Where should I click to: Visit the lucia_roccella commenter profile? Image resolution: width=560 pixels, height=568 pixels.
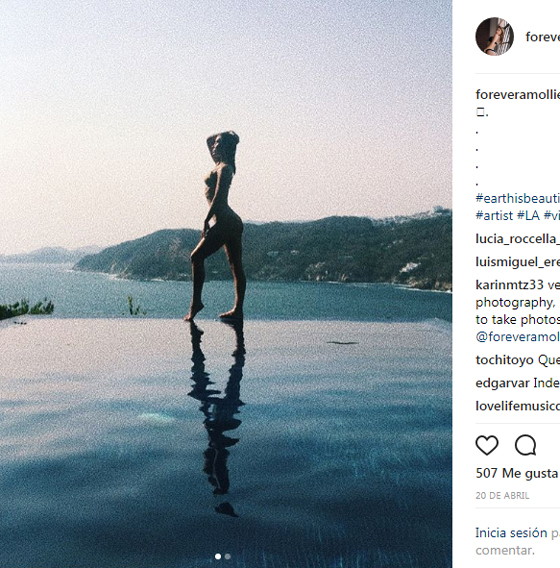[x=518, y=239]
